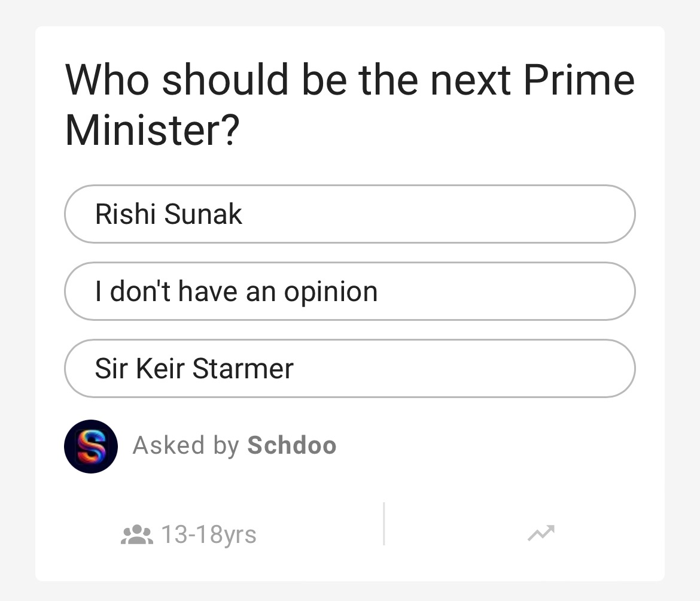The width and height of the screenshot is (700, 601).
Task: View poll trends via the trending arrow icon
Action: point(541,533)
